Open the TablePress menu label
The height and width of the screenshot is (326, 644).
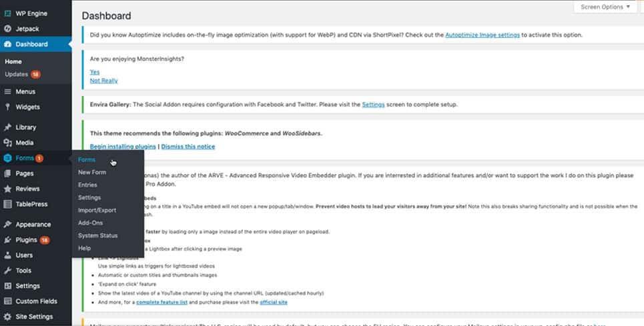click(x=31, y=204)
